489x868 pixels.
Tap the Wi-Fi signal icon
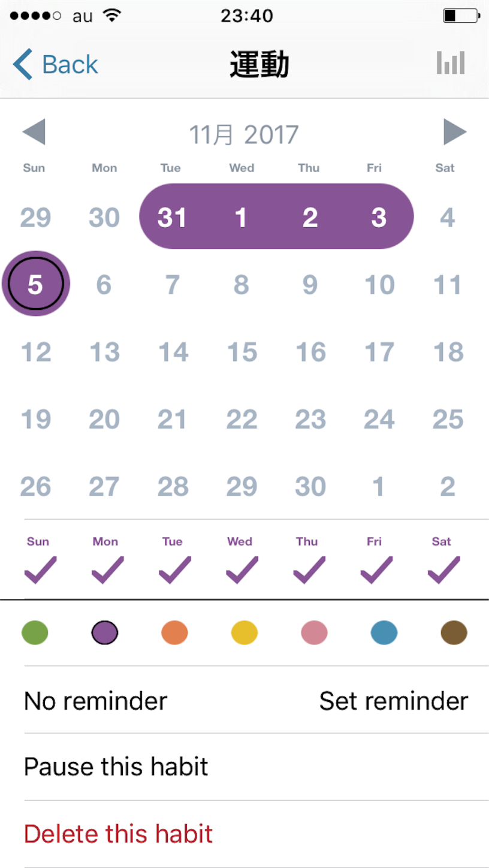pyautogui.click(x=111, y=16)
